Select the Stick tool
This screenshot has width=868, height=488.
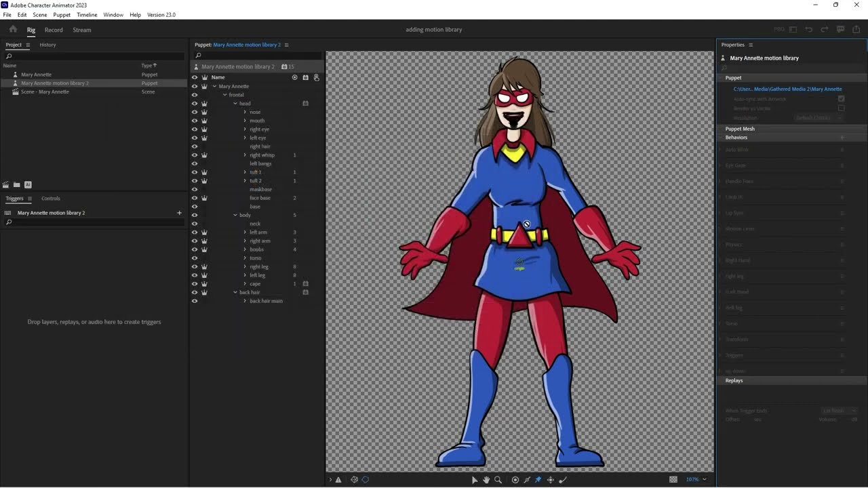(x=527, y=479)
